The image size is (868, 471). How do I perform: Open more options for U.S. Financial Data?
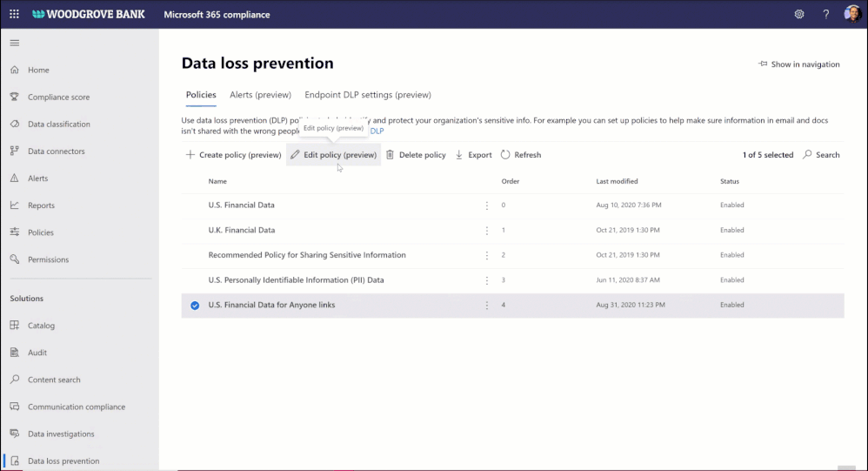pyautogui.click(x=486, y=205)
